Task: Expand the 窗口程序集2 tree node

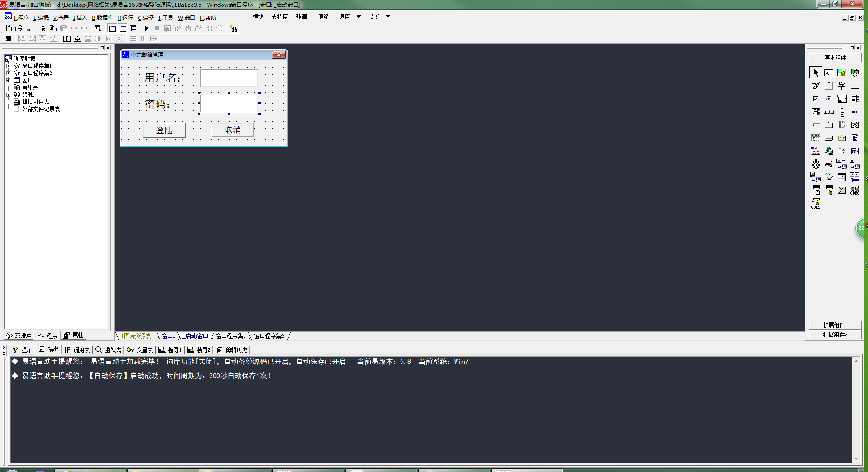Action: [8, 73]
